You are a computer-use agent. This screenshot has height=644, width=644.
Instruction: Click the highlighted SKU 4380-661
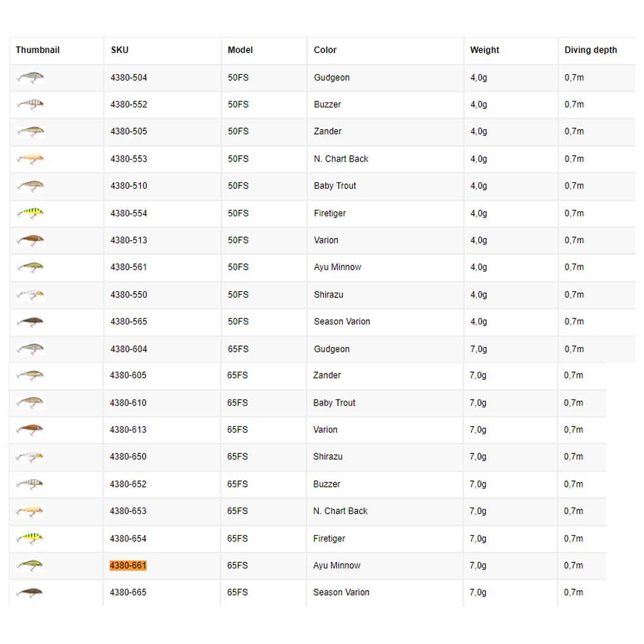pyautogui.click(x=128, y=565)
